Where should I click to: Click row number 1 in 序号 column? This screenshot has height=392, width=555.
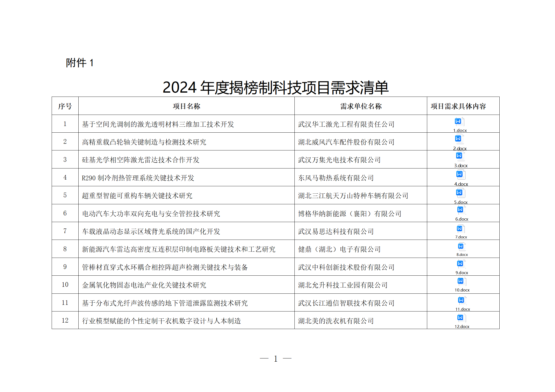(65, 124)
